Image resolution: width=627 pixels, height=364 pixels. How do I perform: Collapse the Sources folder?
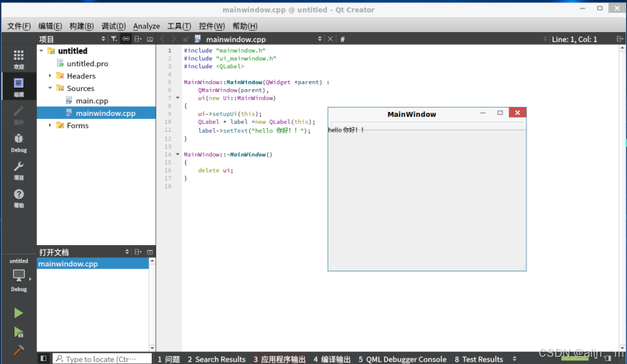[50, 88]
